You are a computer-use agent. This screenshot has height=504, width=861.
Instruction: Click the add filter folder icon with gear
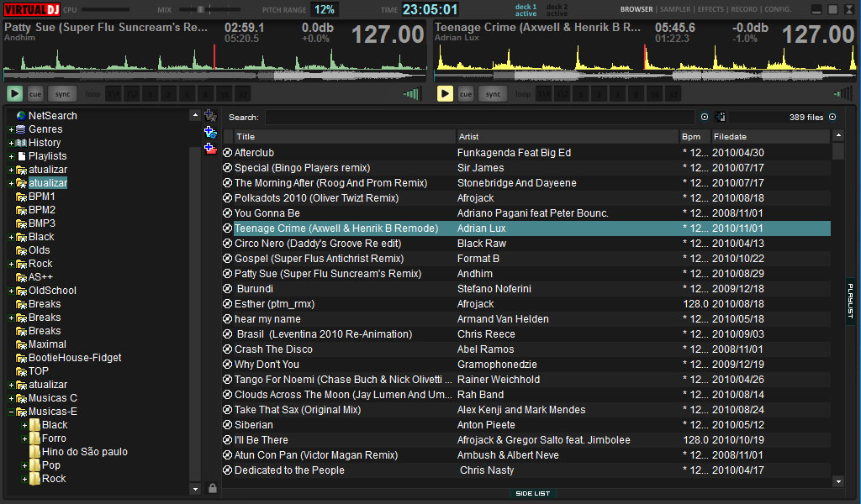point(210,132)
